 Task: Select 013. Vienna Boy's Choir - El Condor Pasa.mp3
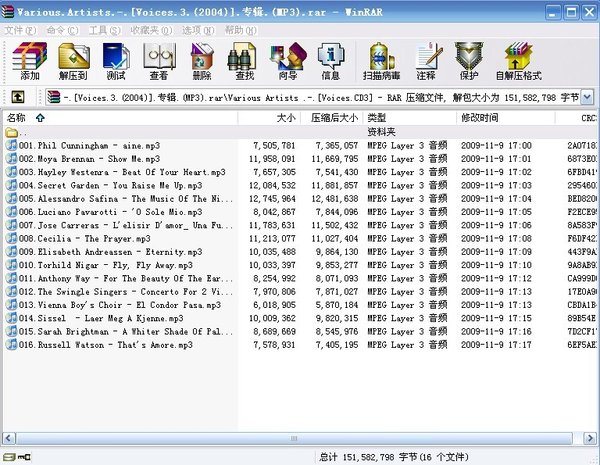point(300,305)
